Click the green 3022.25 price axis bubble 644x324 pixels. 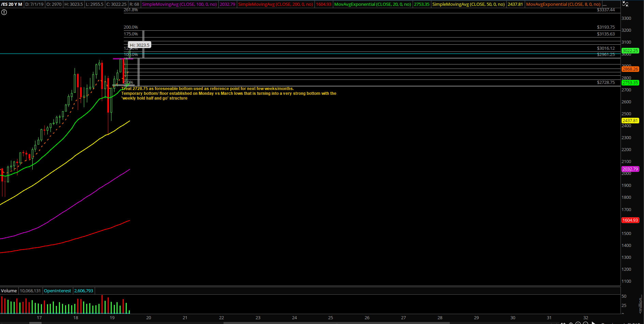tap(630, 50)
